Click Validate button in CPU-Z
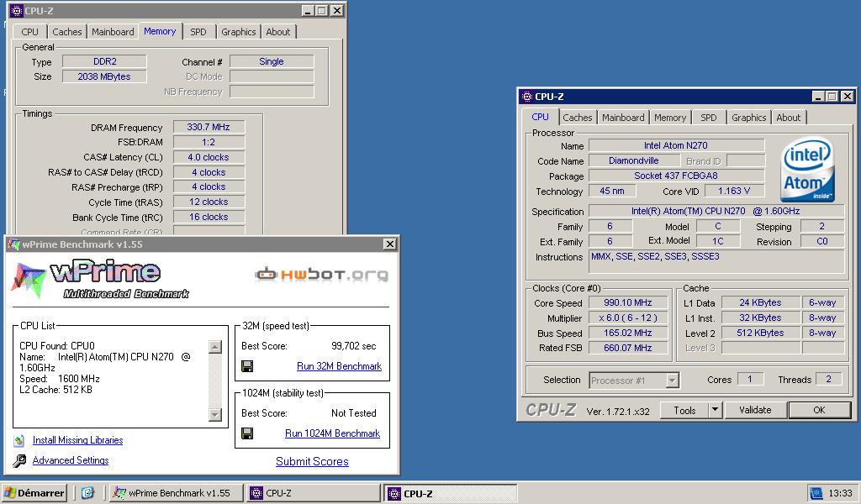Viewport: 861px width, 504px height. pyautogui.click(x=755, y=410)
